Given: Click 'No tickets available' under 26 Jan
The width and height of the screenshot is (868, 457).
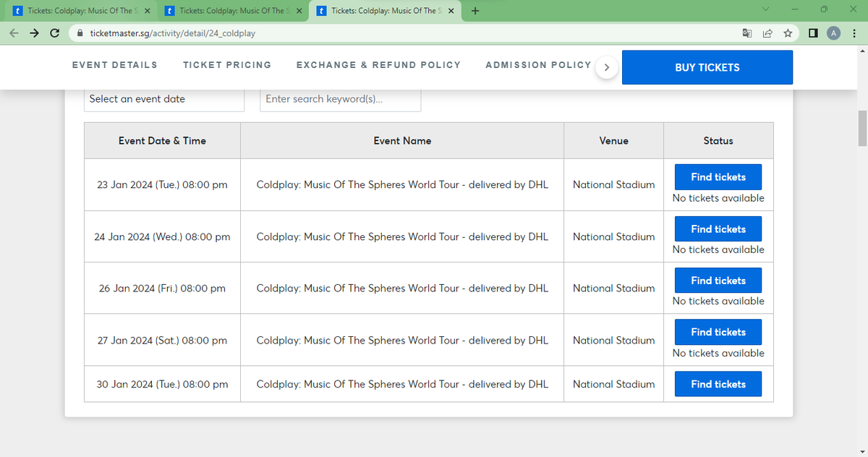Looking at the screenshot, I should 718,301.
